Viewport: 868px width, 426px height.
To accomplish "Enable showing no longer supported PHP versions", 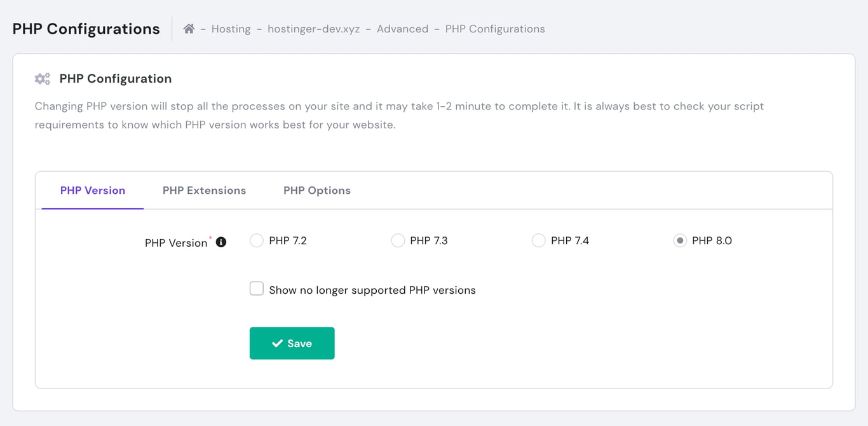I will coord(256,288).
